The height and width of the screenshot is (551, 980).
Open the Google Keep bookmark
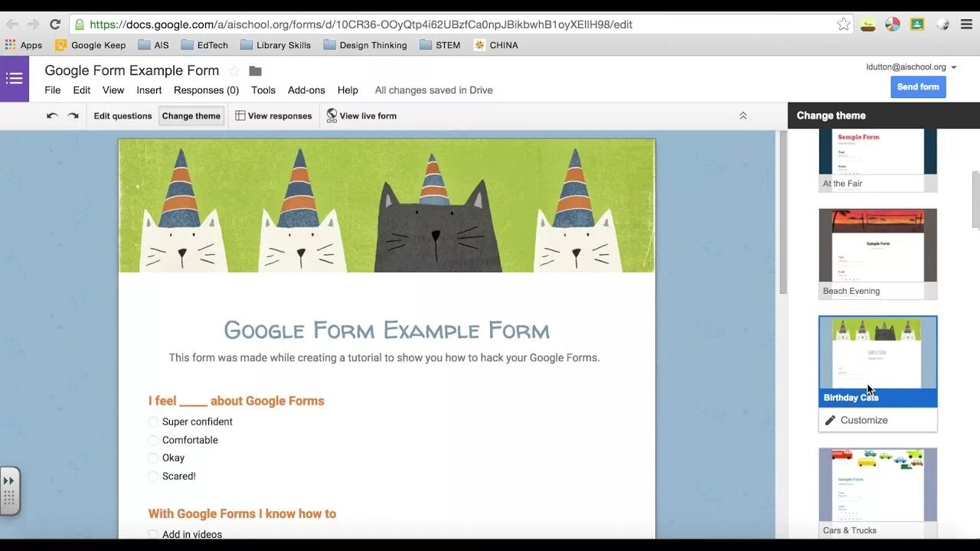point(90,45)
